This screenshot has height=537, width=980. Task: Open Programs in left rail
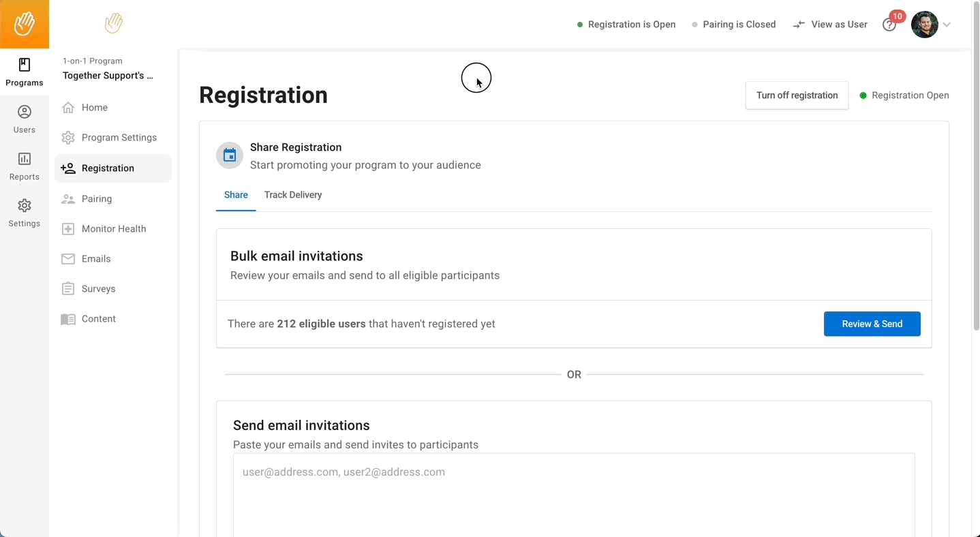[x=25, y=72]
